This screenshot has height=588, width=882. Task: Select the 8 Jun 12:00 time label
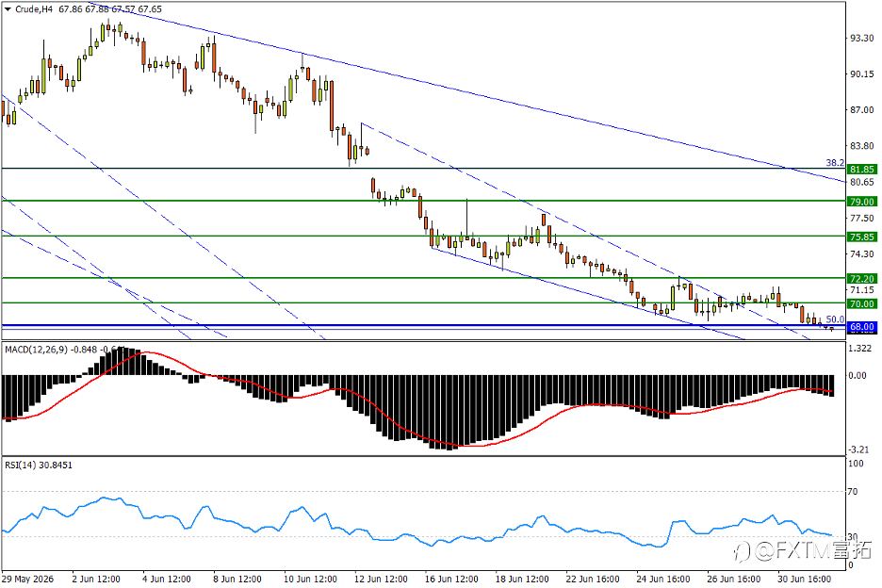click(x=237, y=579)
